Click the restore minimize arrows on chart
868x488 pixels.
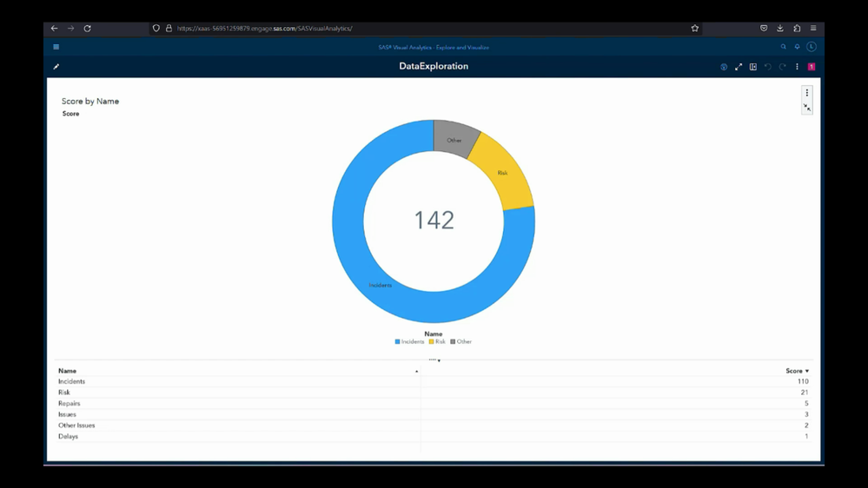(807, 108)
